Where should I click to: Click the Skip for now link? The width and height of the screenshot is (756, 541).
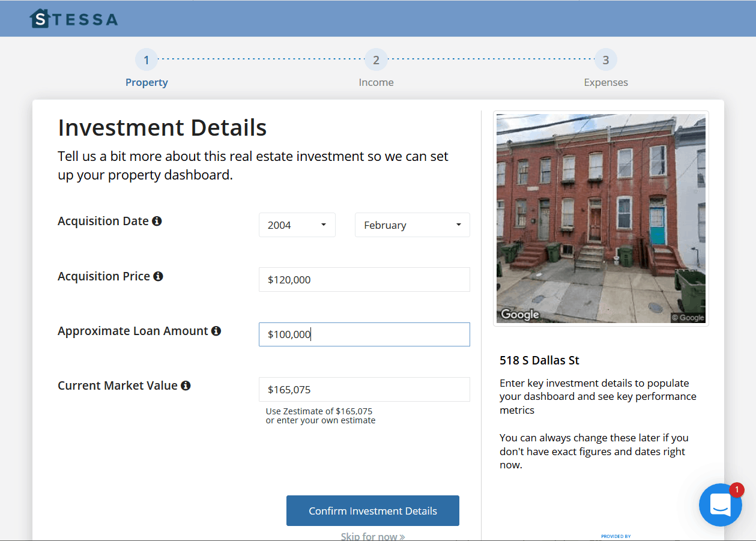(x=372, y=536)
